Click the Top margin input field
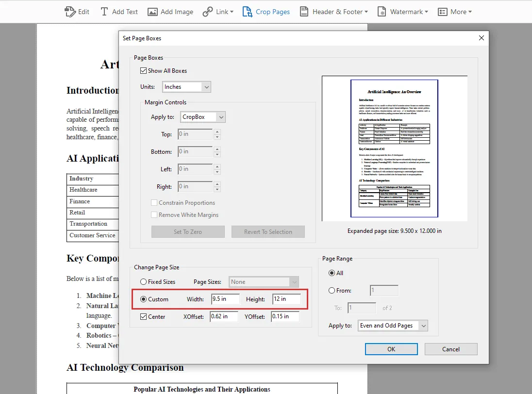532x394 pixels. coord(195,134)
